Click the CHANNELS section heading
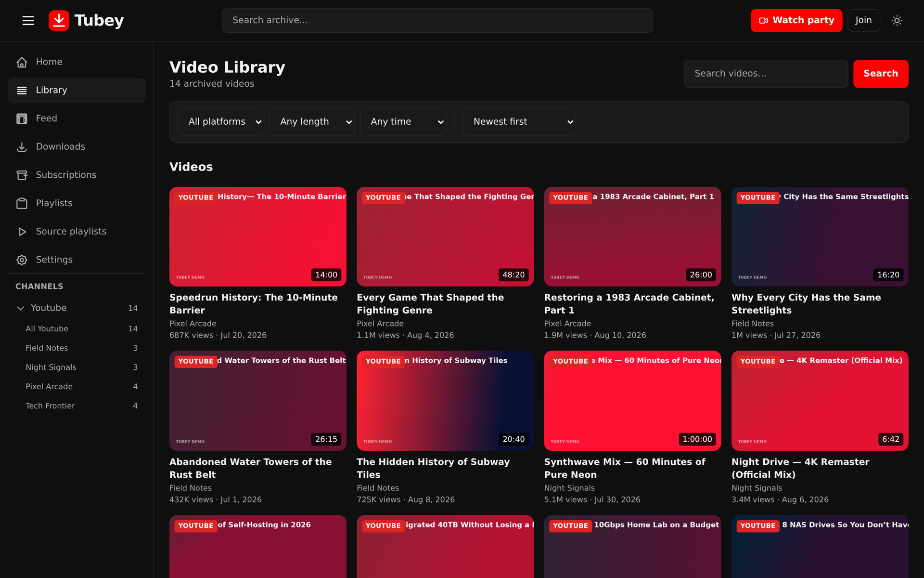The width and height of the screenshot is (924, 578). tap(39, 286)
